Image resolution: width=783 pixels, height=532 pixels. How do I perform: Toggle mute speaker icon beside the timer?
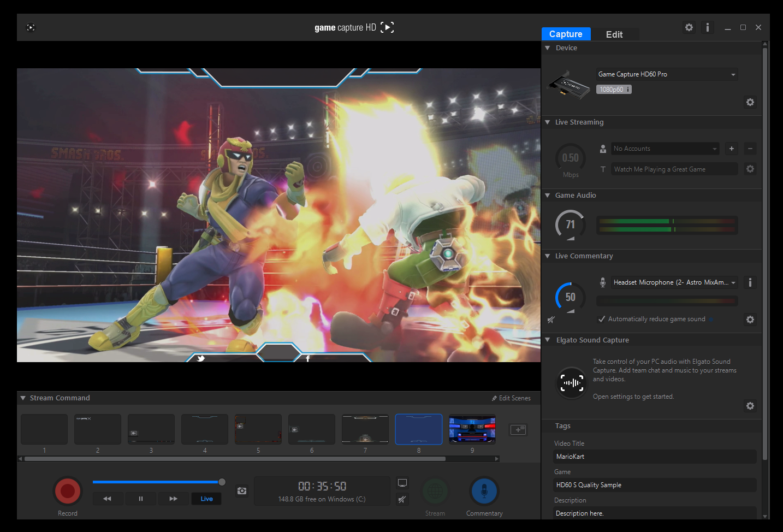402,499
